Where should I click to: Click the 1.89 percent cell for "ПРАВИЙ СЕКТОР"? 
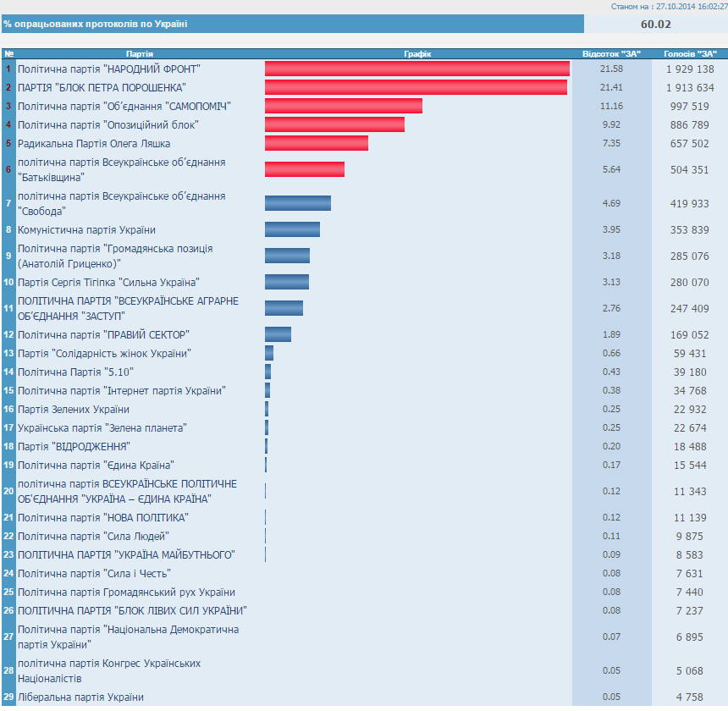(611, 334)
